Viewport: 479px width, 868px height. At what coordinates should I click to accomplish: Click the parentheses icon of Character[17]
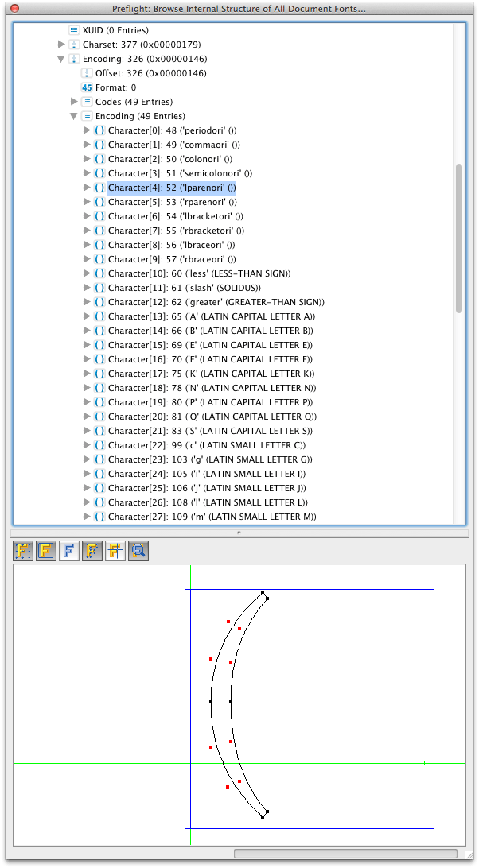(x=99, y=374)
